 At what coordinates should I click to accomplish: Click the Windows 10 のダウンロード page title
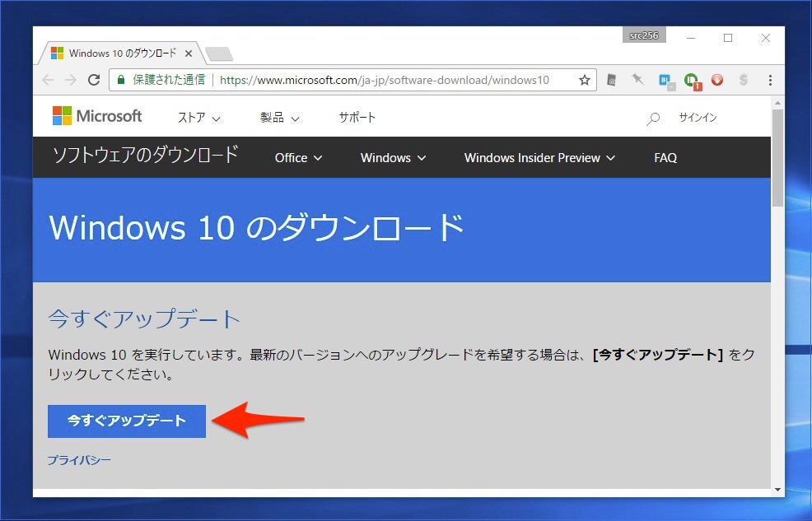click(257, 228)
